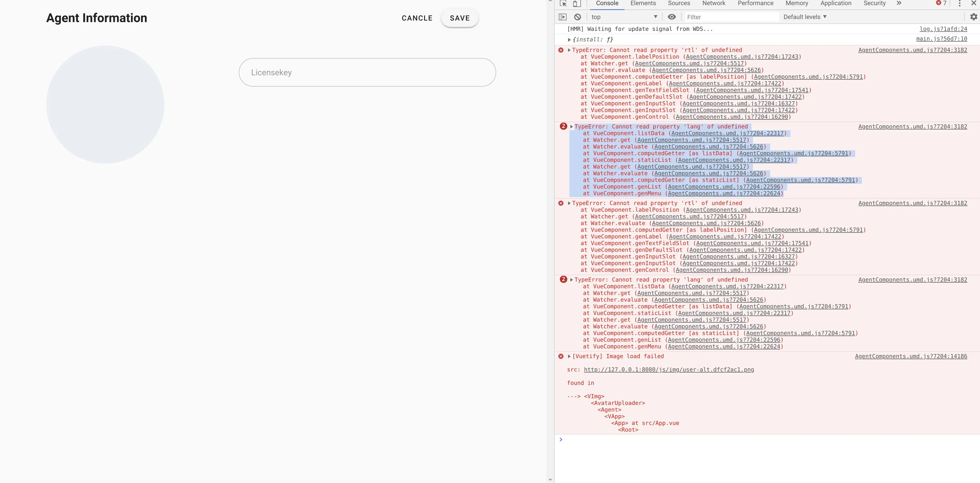
Task: Open DevTools three-dot menu
Action: (x=959, y=3)
